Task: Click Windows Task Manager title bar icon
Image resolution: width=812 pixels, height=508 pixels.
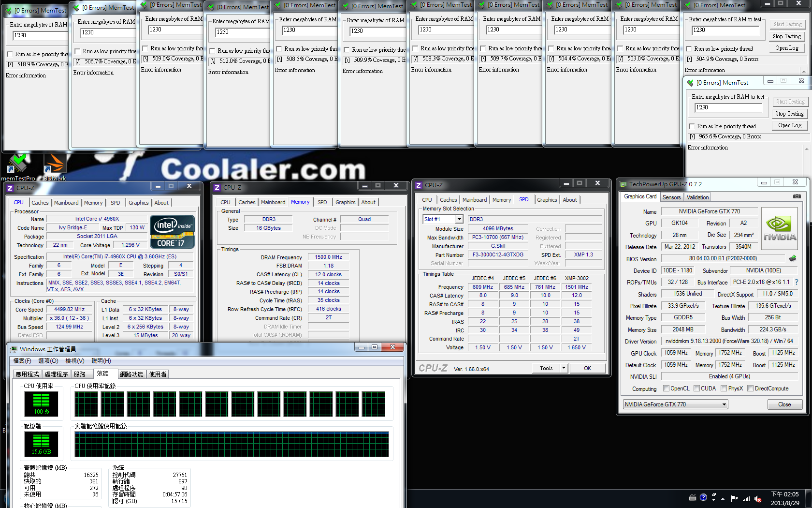Action: pyautogui.click(x=13, y=349)
